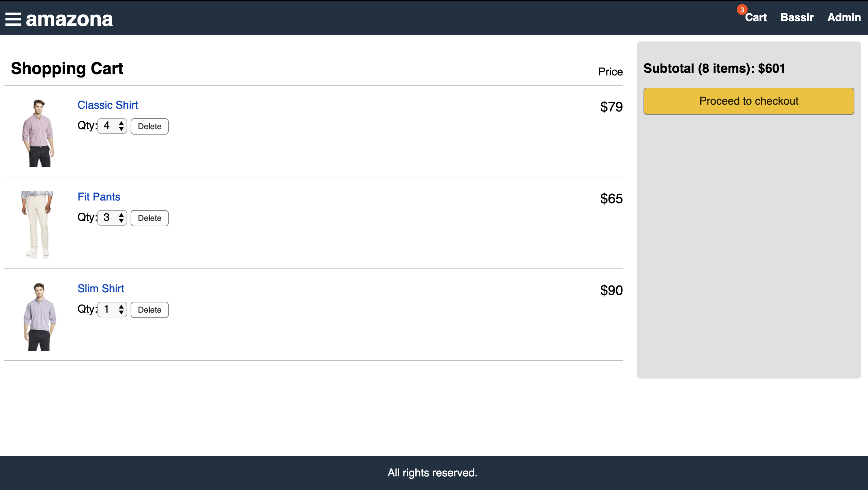Image resolution: width=868 pixels, height=490 pixels.
Task: Delete Slim Shirt from the cart
Action: [x=150, y=310]
